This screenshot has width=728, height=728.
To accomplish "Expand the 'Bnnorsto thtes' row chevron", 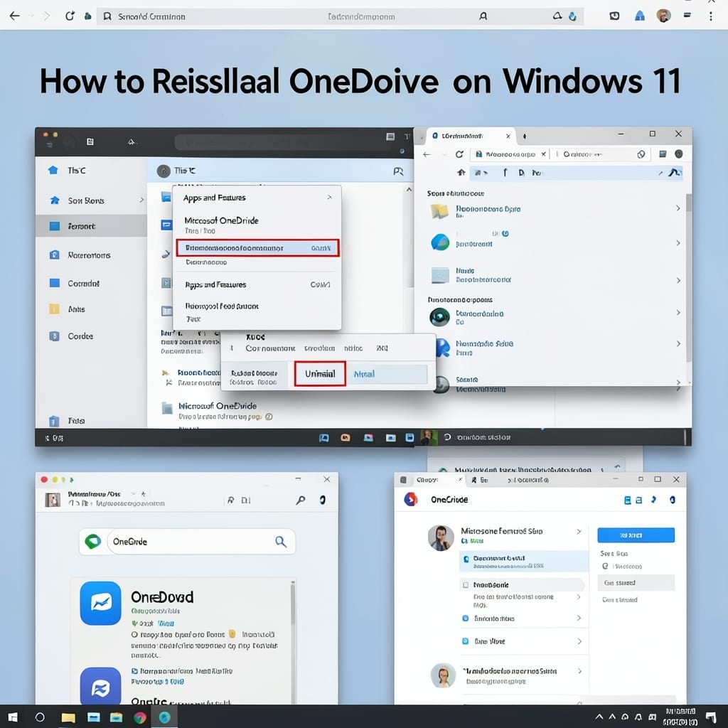I will [x=579, y=618].
